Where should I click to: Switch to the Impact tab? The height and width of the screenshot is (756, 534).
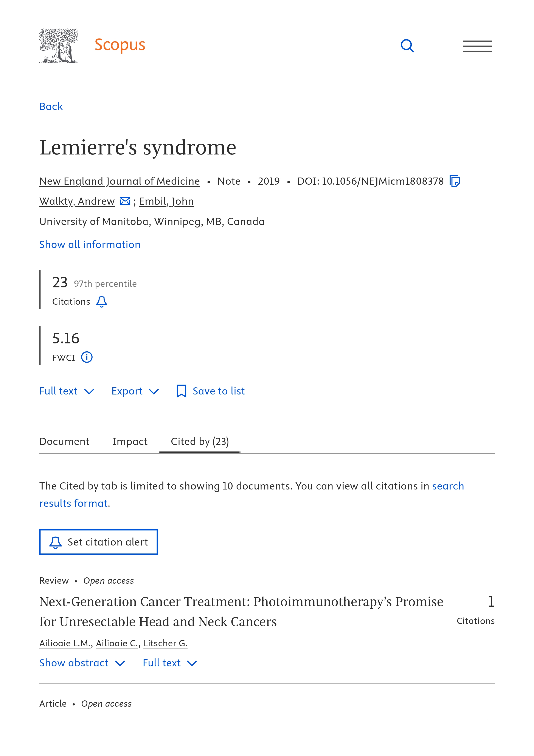130,441
